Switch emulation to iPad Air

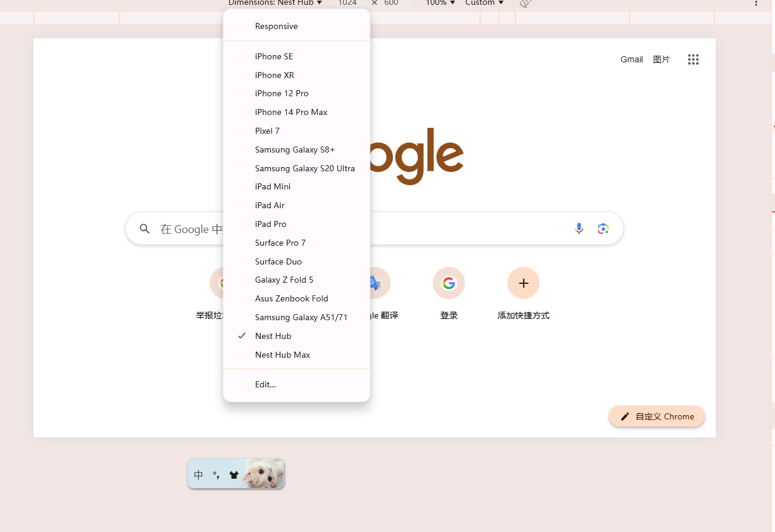click(x=297, y=205)
